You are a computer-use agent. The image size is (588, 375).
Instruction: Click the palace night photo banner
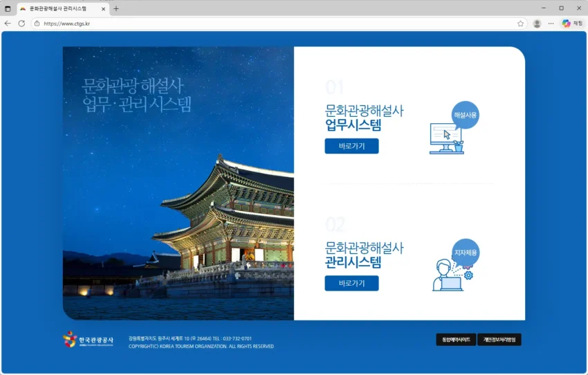tap(178, 183)
